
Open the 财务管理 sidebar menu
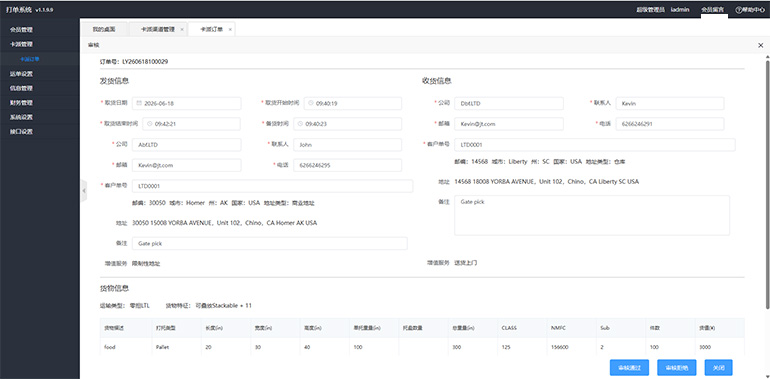pos(40,103)
